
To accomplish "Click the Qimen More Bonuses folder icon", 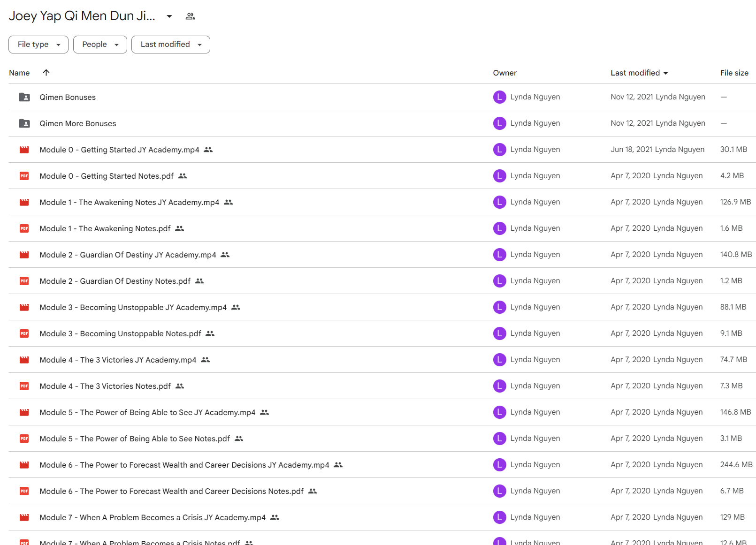I will (24, 123).
